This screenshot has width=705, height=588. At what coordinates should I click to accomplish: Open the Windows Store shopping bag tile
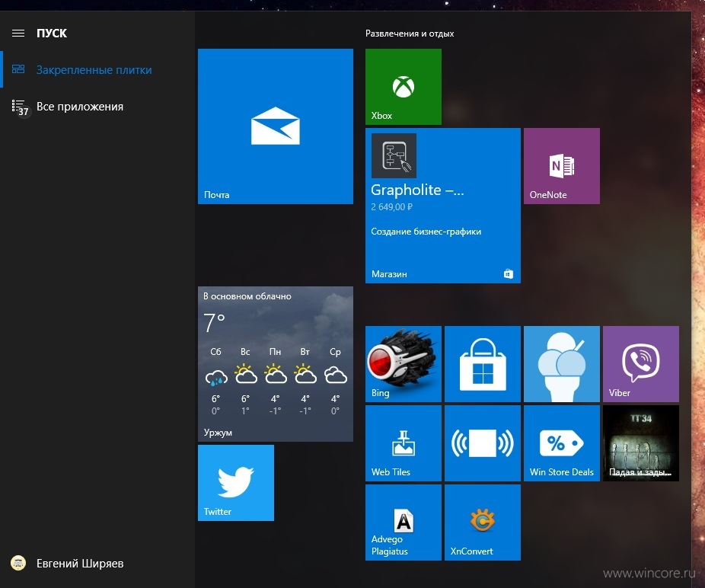pos(483,364)
